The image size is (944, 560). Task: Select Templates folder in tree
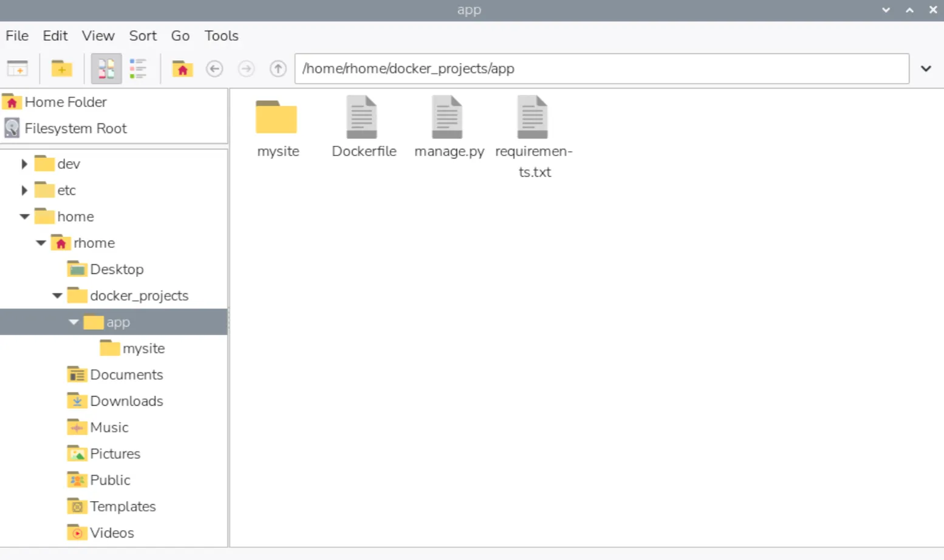pyautogui.click(x=111, y=507)
